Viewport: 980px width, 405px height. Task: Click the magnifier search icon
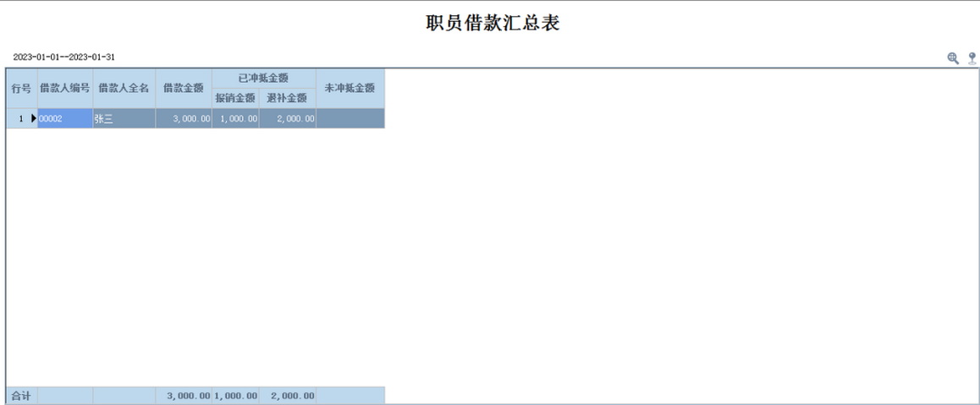pyautogui.click(x=953, y=57)
